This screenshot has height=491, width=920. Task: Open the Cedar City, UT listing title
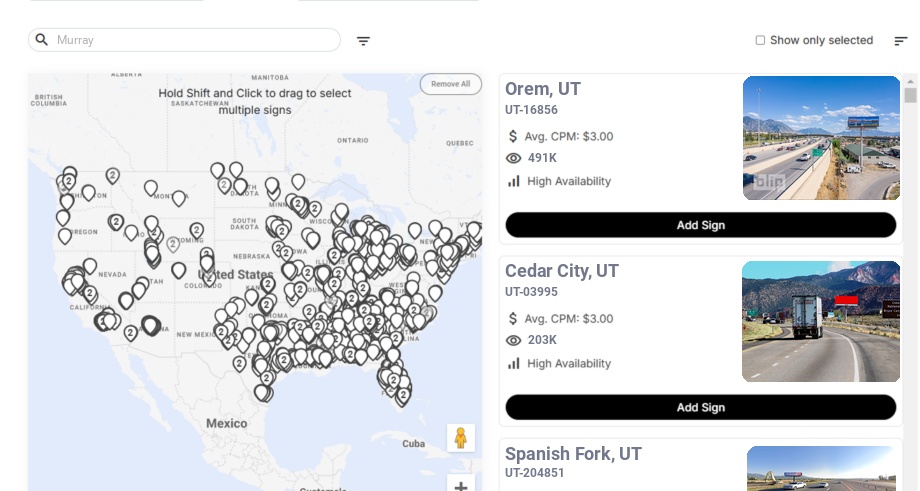point(561,271)
